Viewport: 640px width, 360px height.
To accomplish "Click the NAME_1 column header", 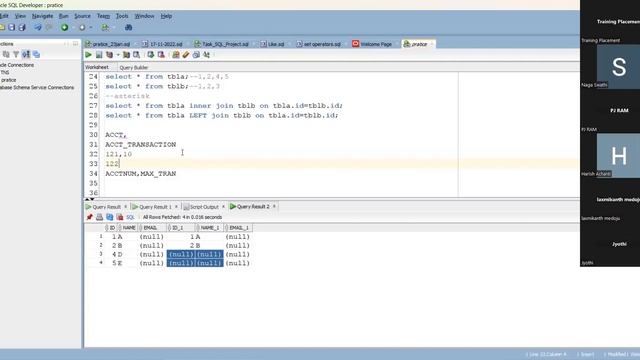I will 209,227.
